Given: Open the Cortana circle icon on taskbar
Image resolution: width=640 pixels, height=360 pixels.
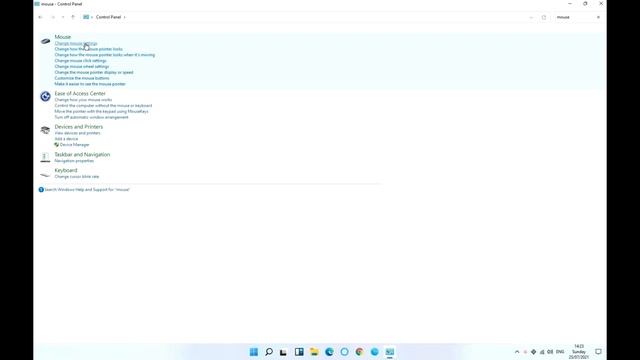Looking at the screenshot, I should tap(344, 352).
